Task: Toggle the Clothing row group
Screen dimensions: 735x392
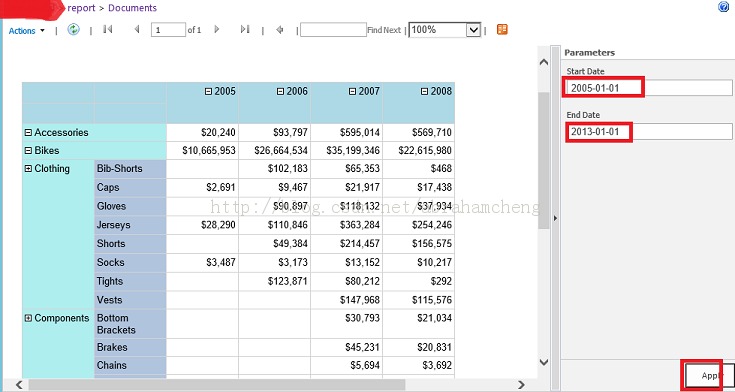Action: 28,169
